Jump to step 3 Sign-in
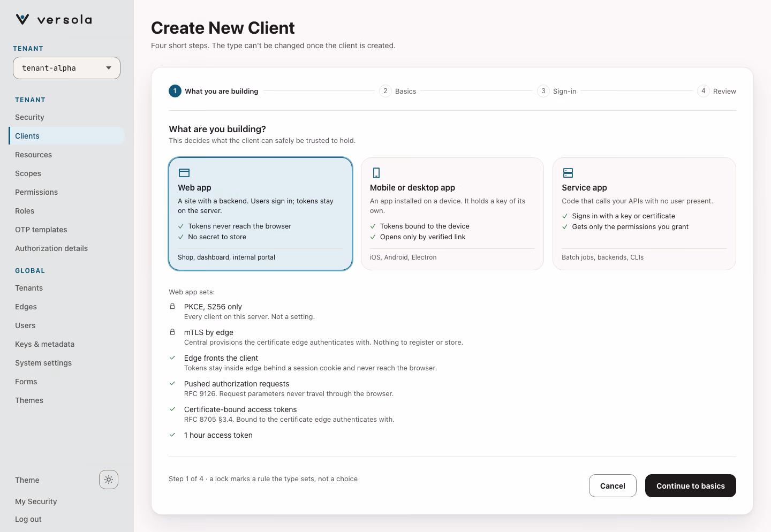771x532 pixels. pos(557,91)
